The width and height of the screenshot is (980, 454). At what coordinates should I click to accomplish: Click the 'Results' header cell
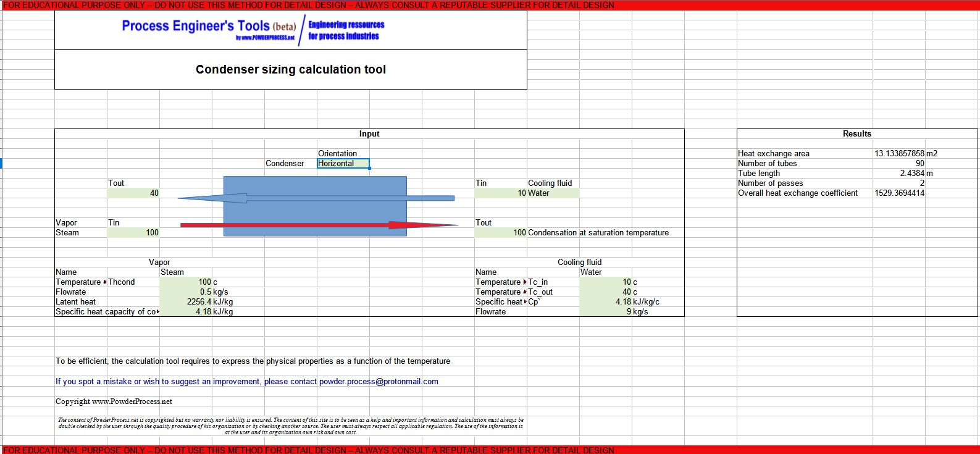(x=857, y=134)
